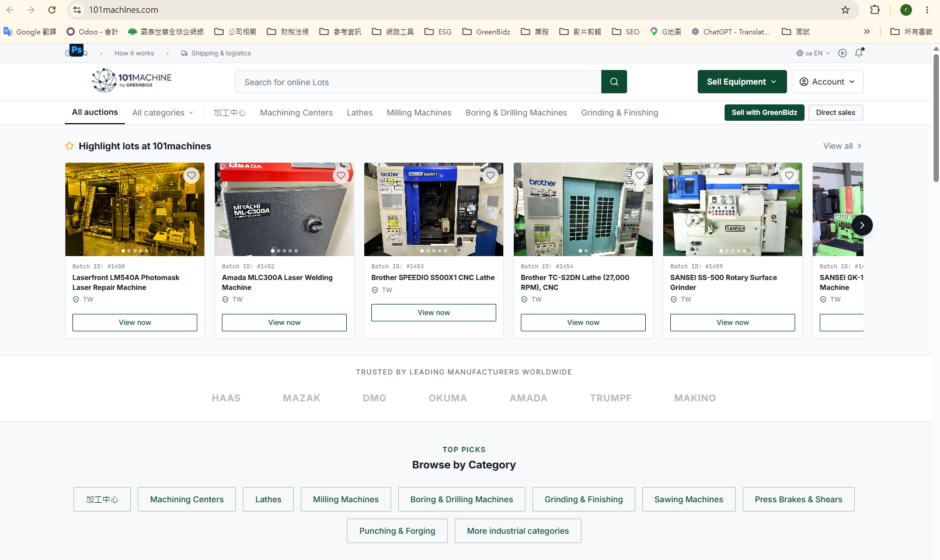Screen dimensions: 940x560
Task: Favorite the SANSEI SS-500 grinder lot
Action: pyautogui.click(x=789, y=176)
